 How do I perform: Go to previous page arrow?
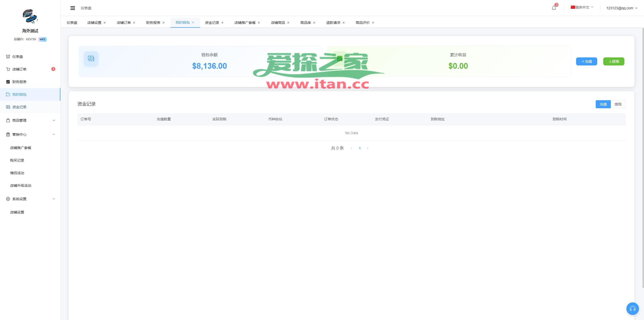pos(351,148)
